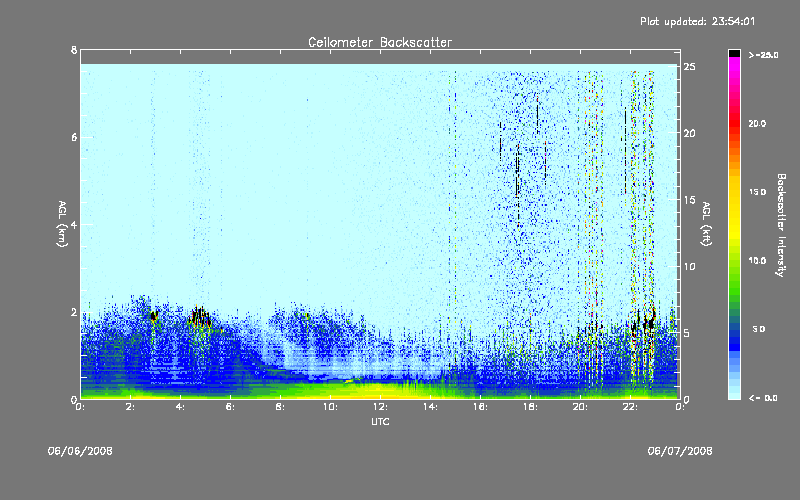Click the yellow surface layer near 12 UTC

tap(378, 389)
